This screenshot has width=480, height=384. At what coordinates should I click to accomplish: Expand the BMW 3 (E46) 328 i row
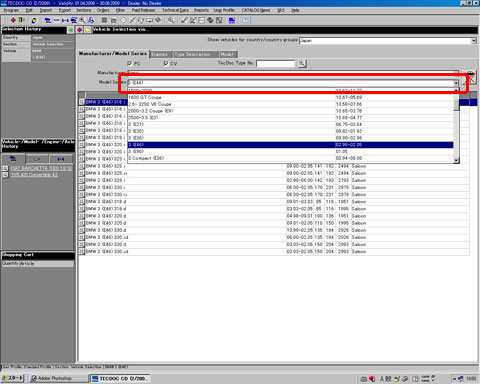[x=82, y=180]
